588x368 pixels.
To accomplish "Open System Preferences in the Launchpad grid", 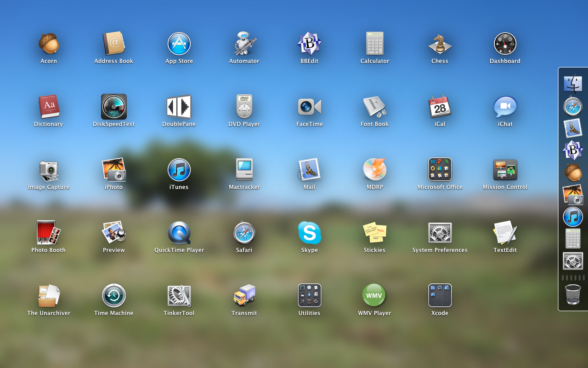I will (440, 233).
